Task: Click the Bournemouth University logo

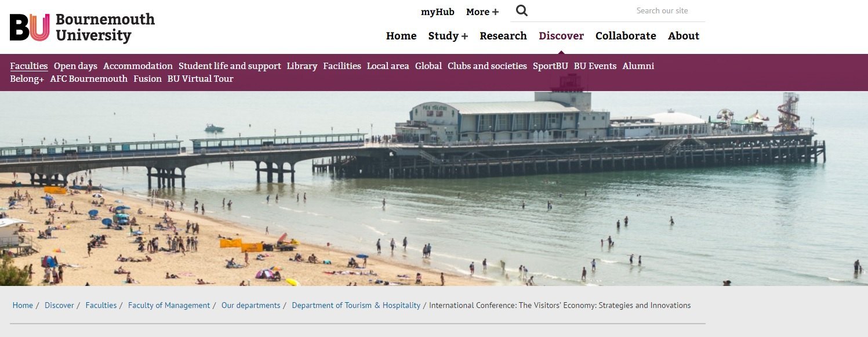Action: [x=82, y=27]
